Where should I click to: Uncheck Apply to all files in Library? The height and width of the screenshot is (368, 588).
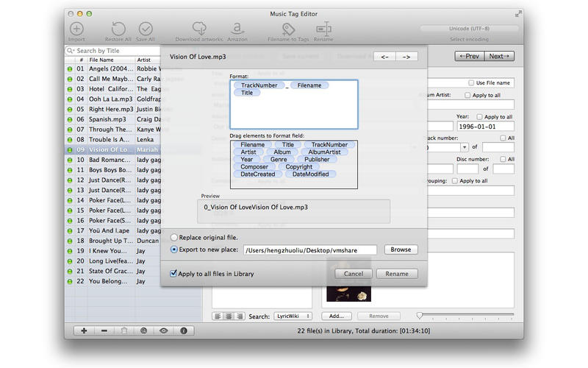(x=173, y=273)
